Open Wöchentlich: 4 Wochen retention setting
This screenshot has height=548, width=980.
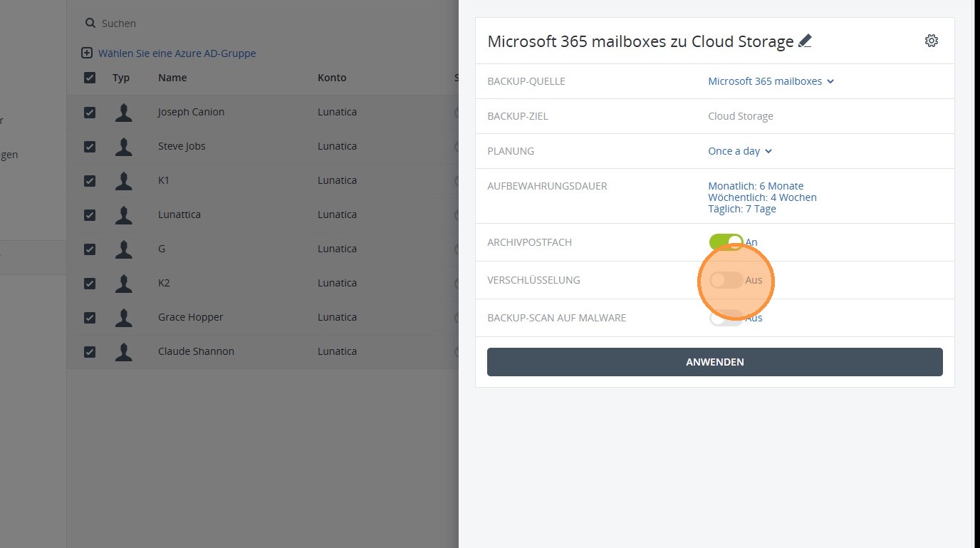[x=762, y=197]
